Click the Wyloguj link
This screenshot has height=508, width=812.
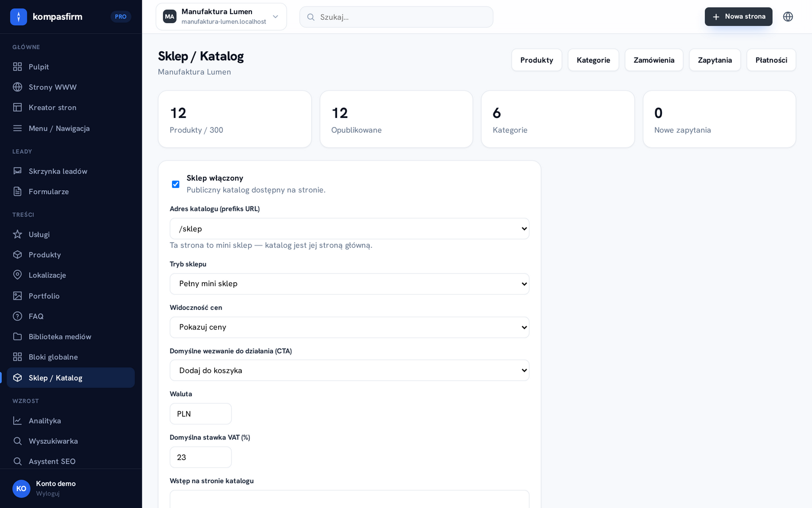click(48, 493)
